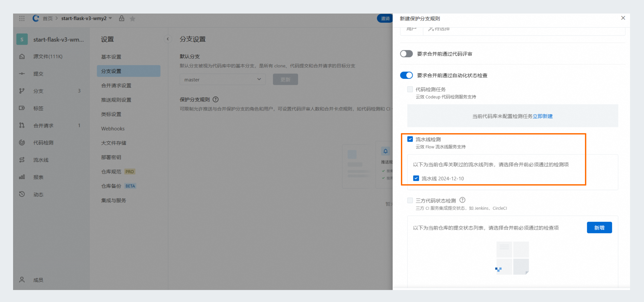This screenshot has width=644, height=302.
Task: Open 大文件存储 settings item
Action: coord(129,143)
